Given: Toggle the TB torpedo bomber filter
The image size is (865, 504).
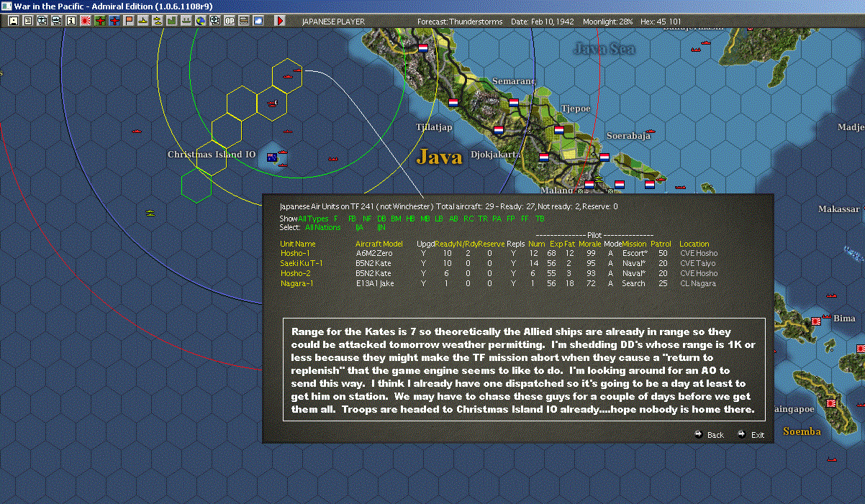Looking at the screenshot, I should click(540, 219).
